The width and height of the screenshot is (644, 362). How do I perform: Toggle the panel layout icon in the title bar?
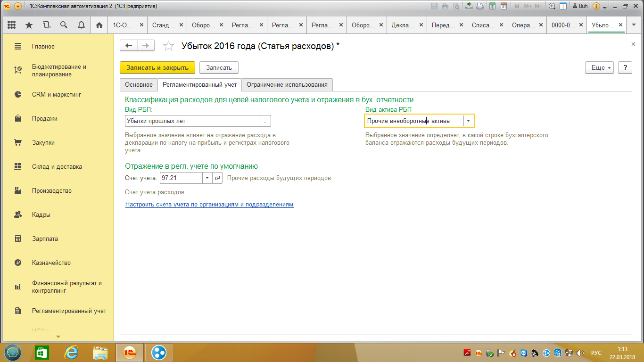click(x=562, y=7)
